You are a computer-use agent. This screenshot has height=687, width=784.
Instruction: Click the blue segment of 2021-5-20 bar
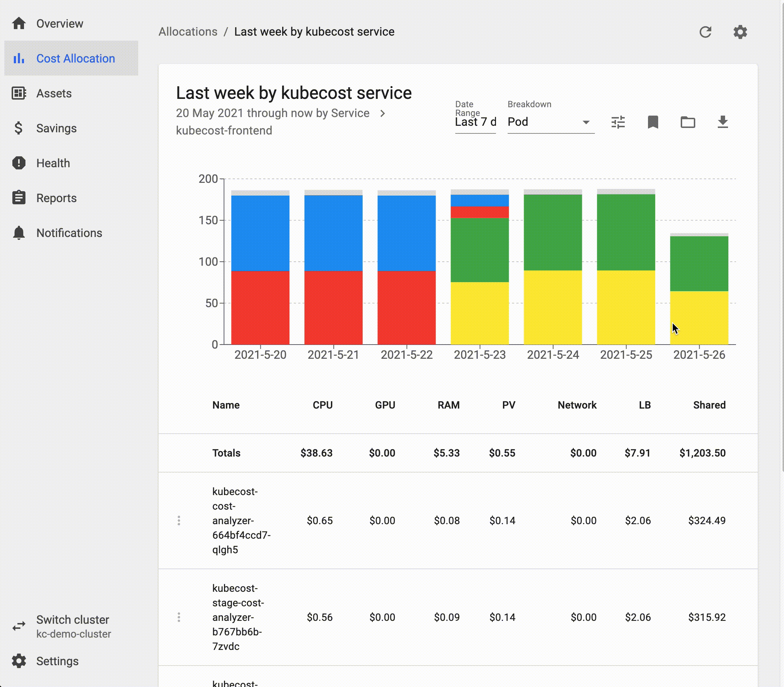tap(260, 233)
